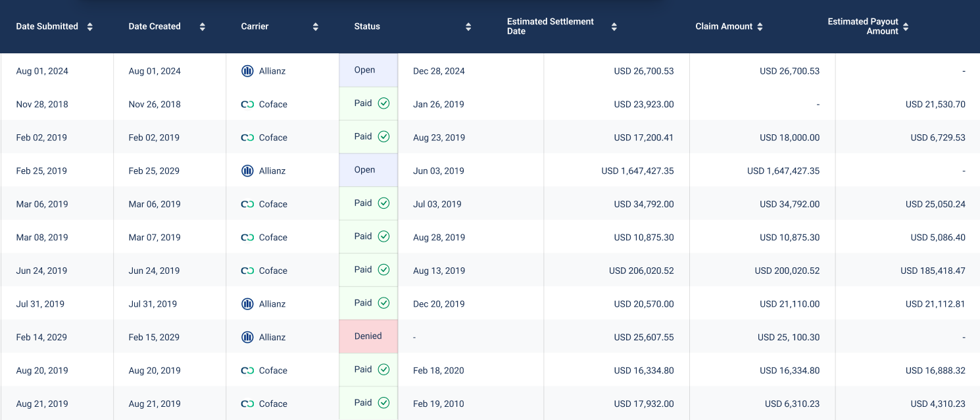Click the Claim Amount column header
This screenshot has width=980, height=420.
pyautogui.click(x=723, y=26)
